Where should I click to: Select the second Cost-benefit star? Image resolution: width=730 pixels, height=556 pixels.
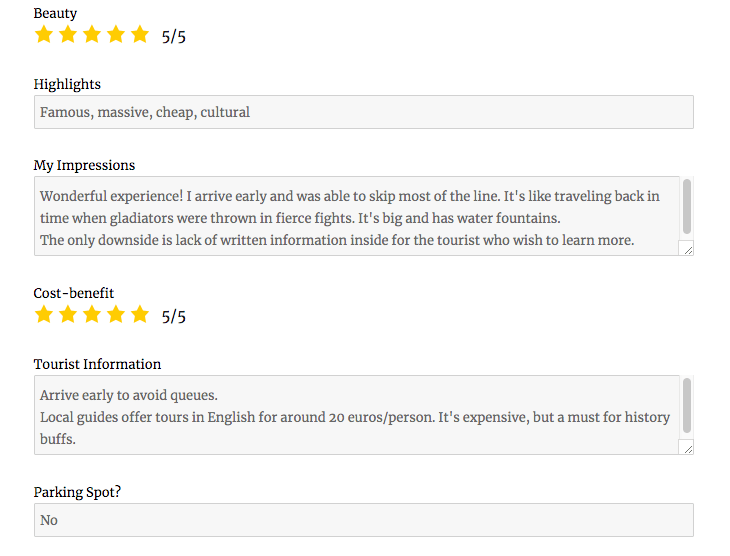pos(67,315)
